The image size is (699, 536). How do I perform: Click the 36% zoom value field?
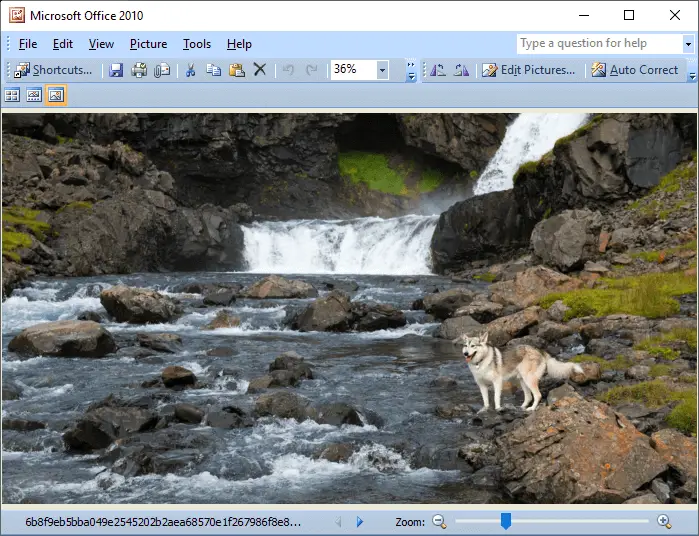click(x=354, y=70)
